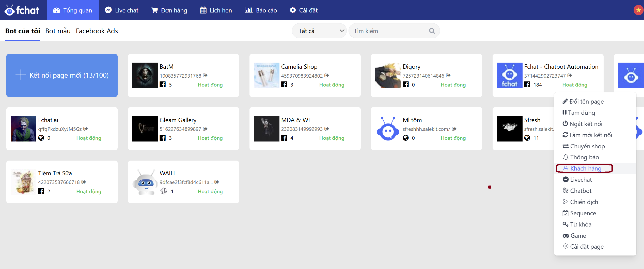Click the Vietnam flag language icon
Image resolution: width=644 pixels, height=269 pixels.
click(x=638, y=10)
